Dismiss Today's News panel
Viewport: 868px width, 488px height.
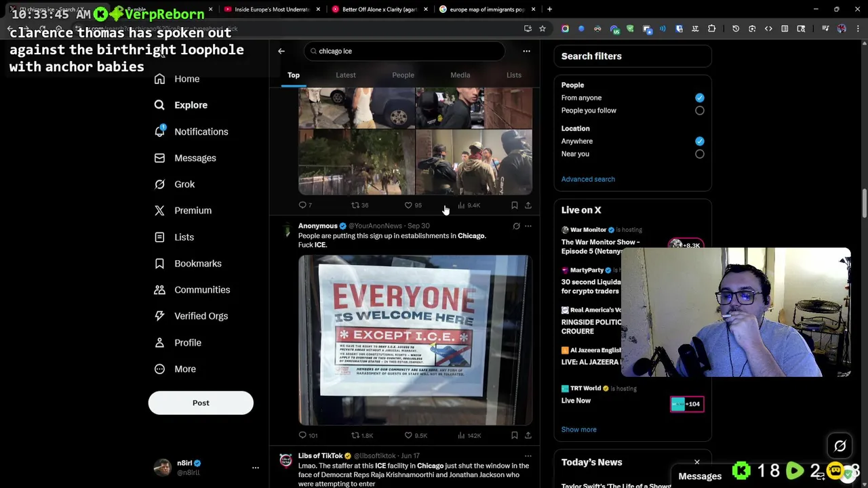click(x=696, y=462)
